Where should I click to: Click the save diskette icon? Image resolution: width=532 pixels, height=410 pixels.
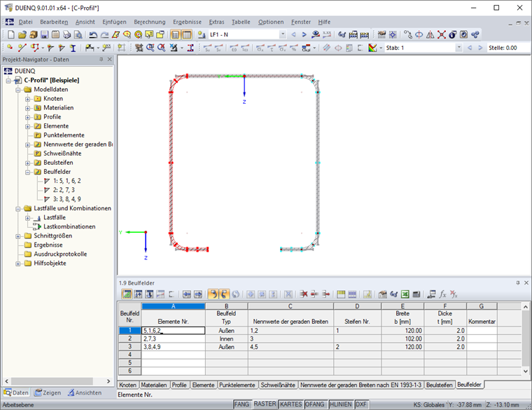tap(44, 34)
